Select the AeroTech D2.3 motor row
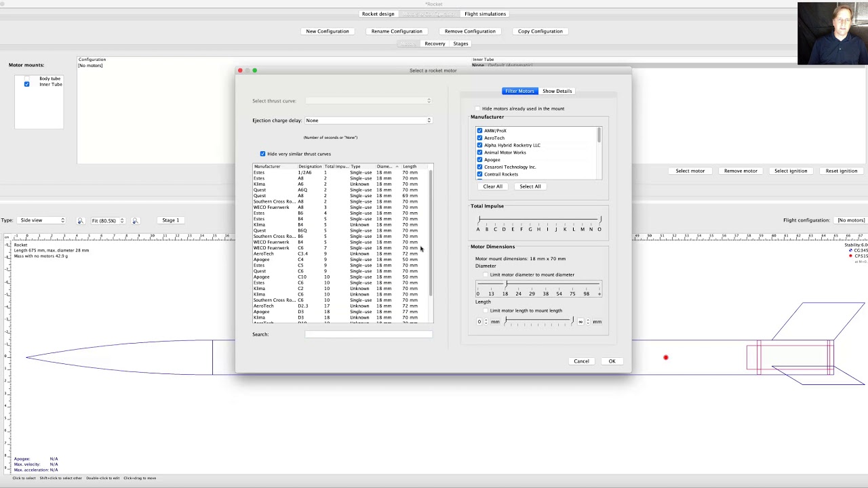This screenshot has width=868, height=488. click(x=340, y=306)
